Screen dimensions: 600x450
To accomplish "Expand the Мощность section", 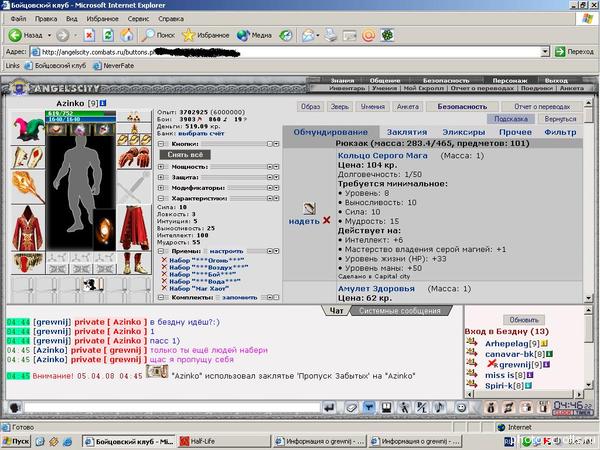I will (161, 167).
